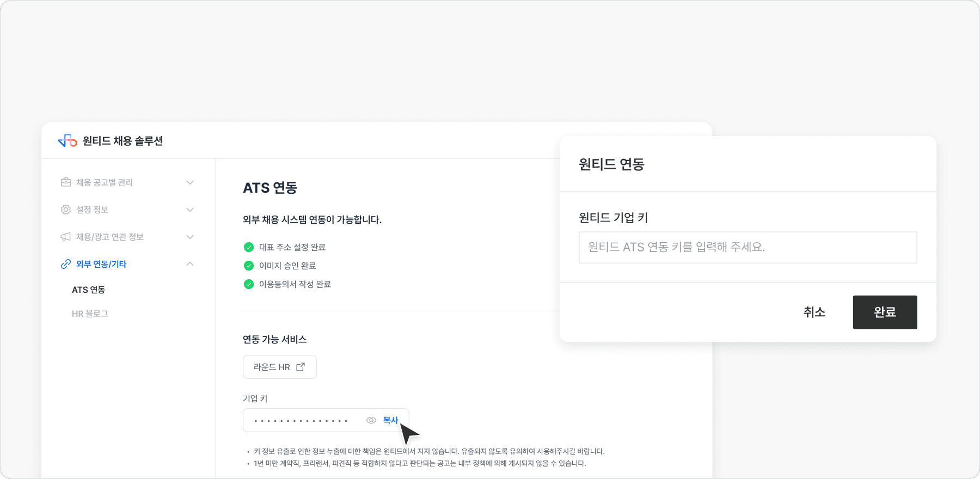Open the HR 블로그 submenu item
This screenshot has width=980, height=479.
[90, 314]
